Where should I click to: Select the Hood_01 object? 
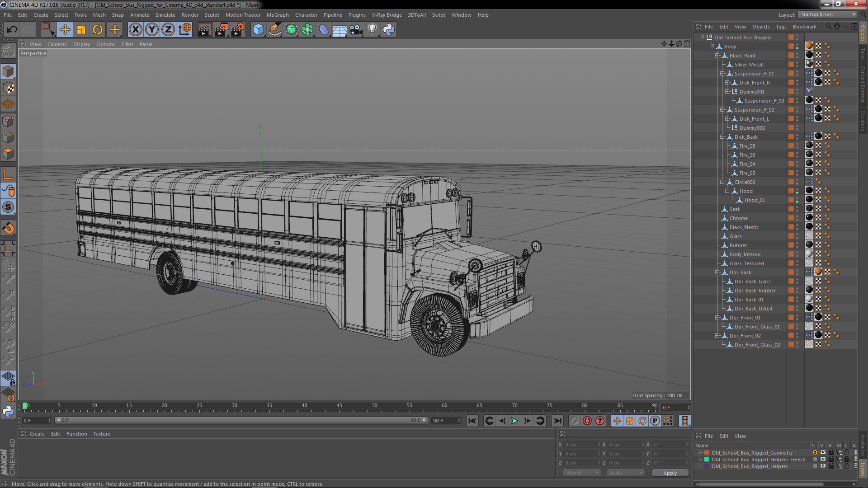click(755, 200)
